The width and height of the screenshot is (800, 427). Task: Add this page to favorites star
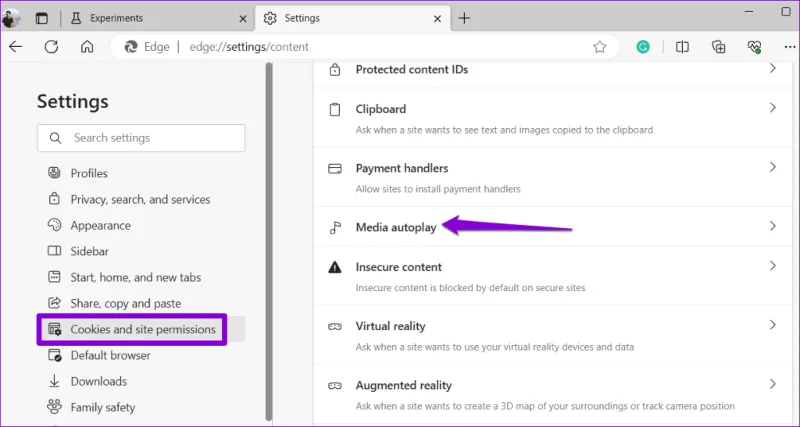(x=599, y=47)
